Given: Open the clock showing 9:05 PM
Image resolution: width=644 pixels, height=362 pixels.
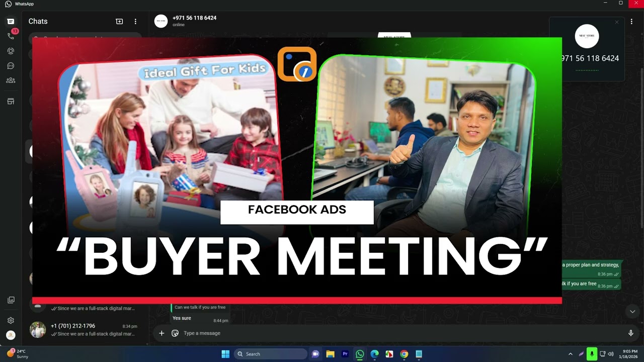Looking at the screenshot, I should coord(629,354).
